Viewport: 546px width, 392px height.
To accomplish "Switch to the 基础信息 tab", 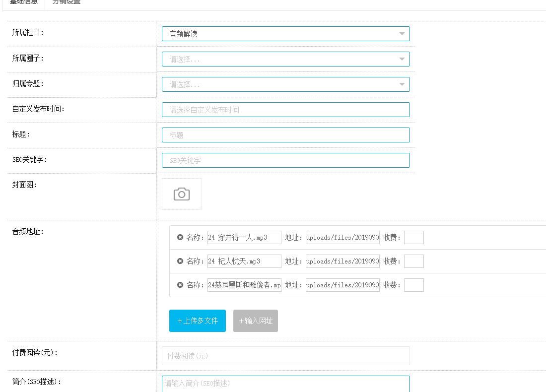I will [24, 2].
